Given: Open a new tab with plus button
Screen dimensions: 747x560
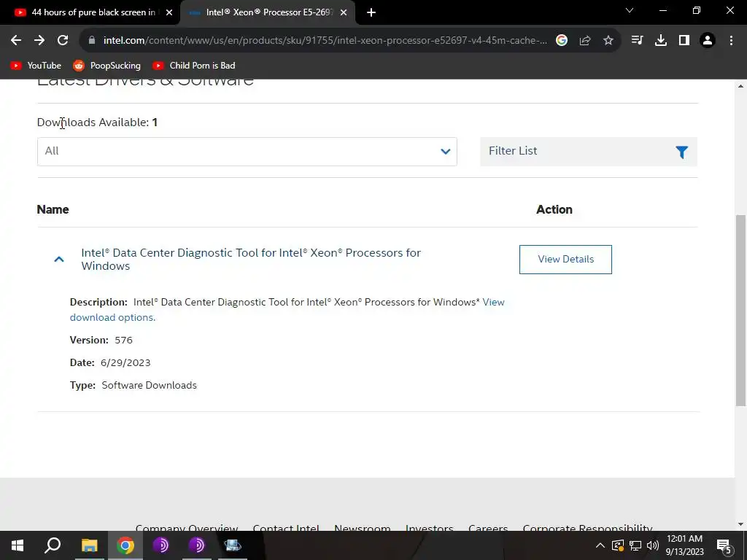Looking at the screenshot, I should coord(371,13).
